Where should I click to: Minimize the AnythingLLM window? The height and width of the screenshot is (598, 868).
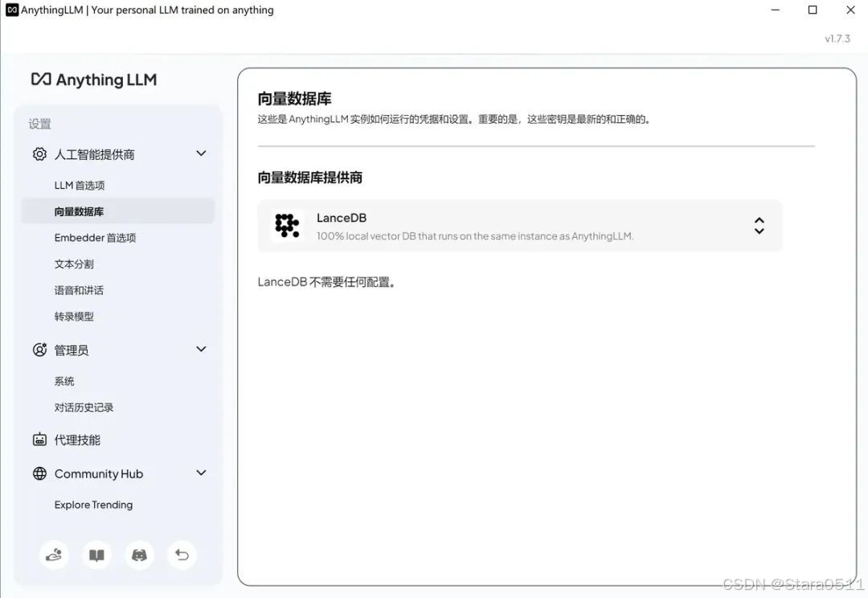coord(775,10)
